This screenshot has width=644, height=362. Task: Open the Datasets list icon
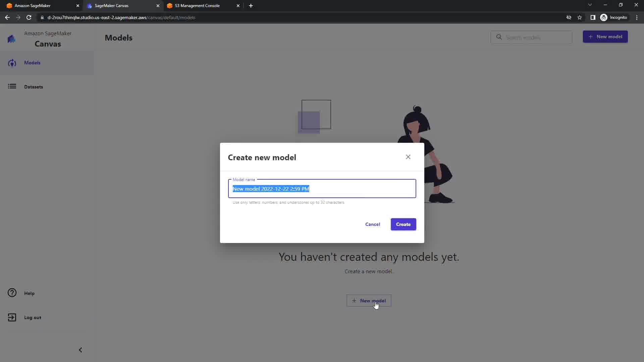12,86
